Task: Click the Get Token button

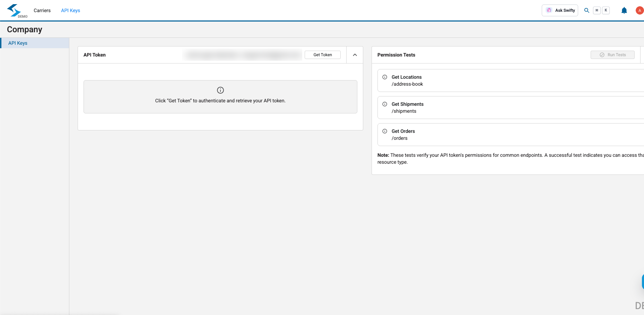Action: tap(323, 55)
